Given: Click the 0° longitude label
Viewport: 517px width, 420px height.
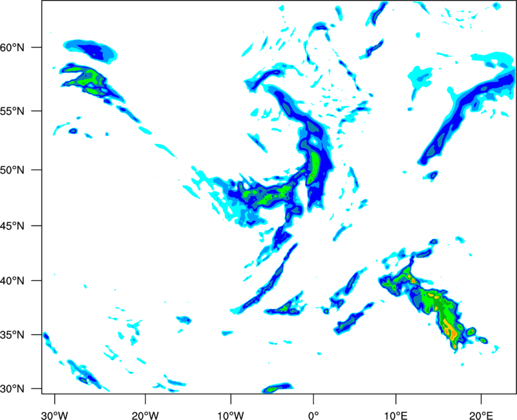Looking at the screenshot, I should (x=313, y=415).
